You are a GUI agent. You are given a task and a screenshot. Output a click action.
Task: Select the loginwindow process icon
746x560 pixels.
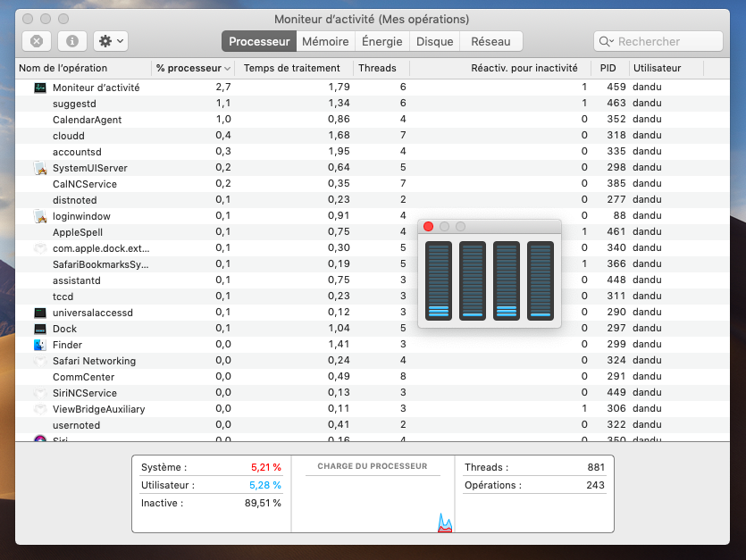40,216
